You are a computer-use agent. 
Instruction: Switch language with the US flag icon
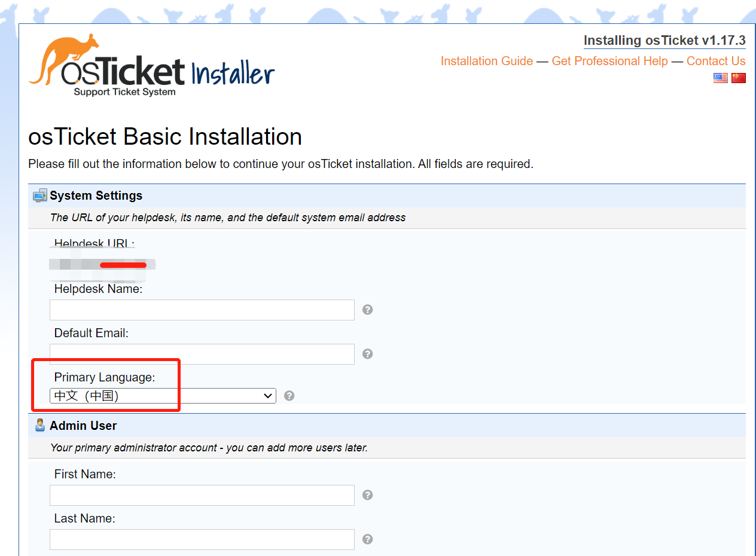click(x=720, y=78)
